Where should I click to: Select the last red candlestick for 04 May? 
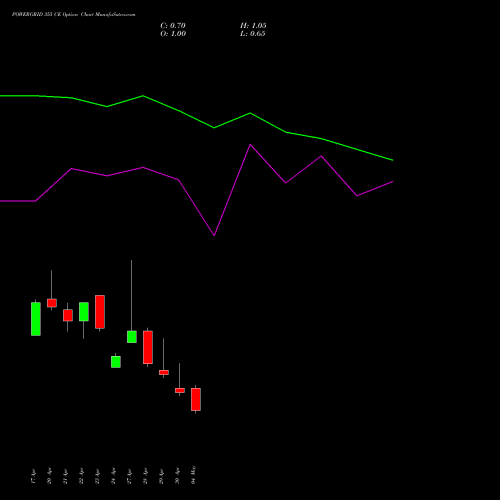pyautogui.click(x=196, y=399)
